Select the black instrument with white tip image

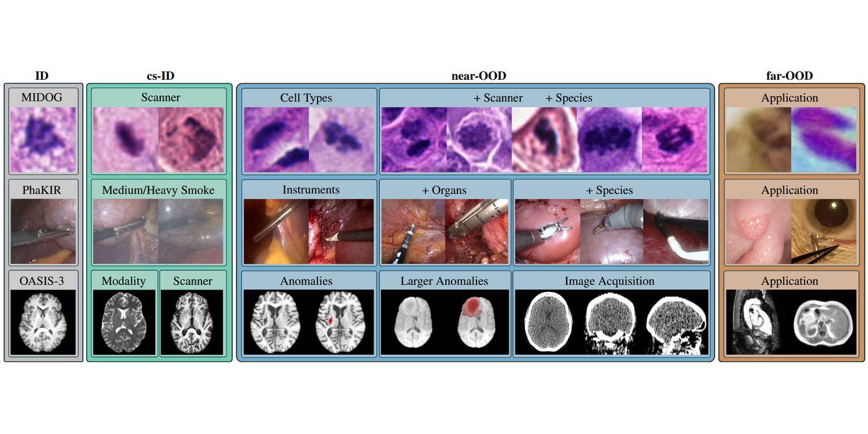click(677, 231)
